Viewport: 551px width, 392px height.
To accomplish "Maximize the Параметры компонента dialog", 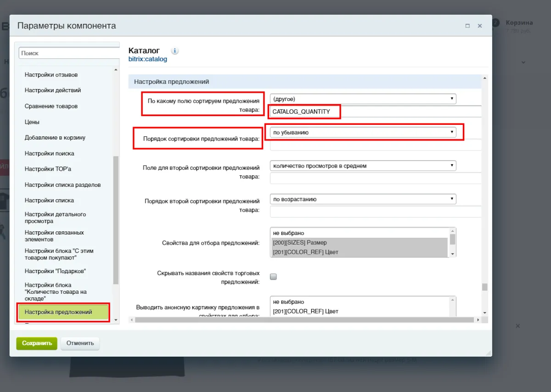I will (x=467, y=26).
